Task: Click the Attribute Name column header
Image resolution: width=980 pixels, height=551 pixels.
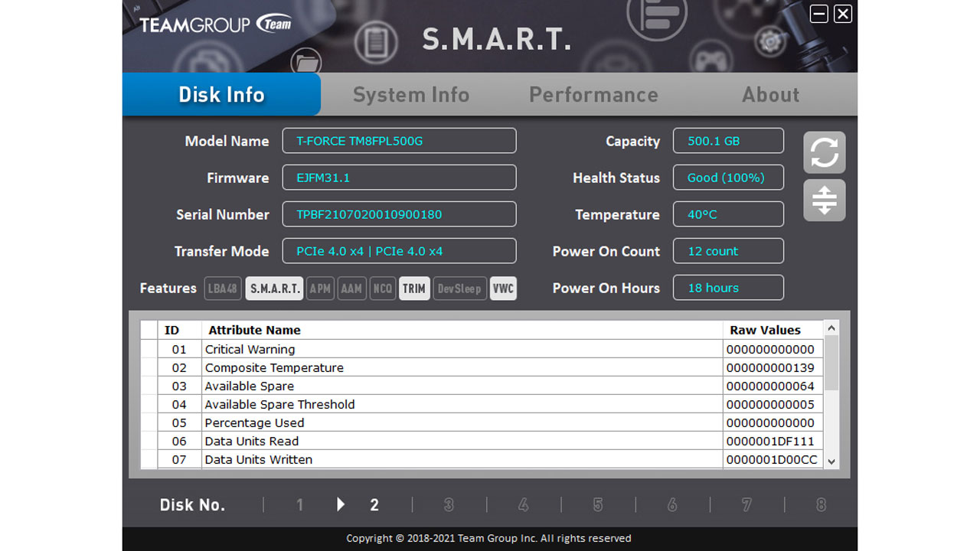Action: tap(462, 330)
